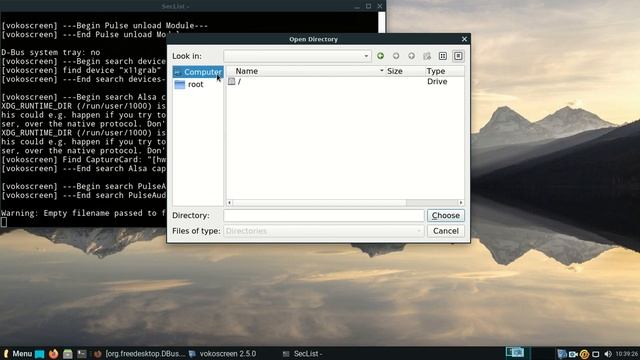The height and width of the screenshot is (360, 640).
Task: Click the orange circular tray icon
Action: [584, 354]
